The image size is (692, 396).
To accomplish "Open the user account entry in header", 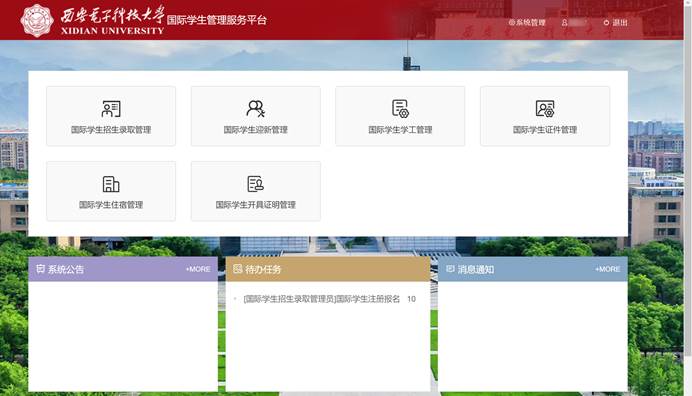I will pyautogui.click(x=574, y=23).
